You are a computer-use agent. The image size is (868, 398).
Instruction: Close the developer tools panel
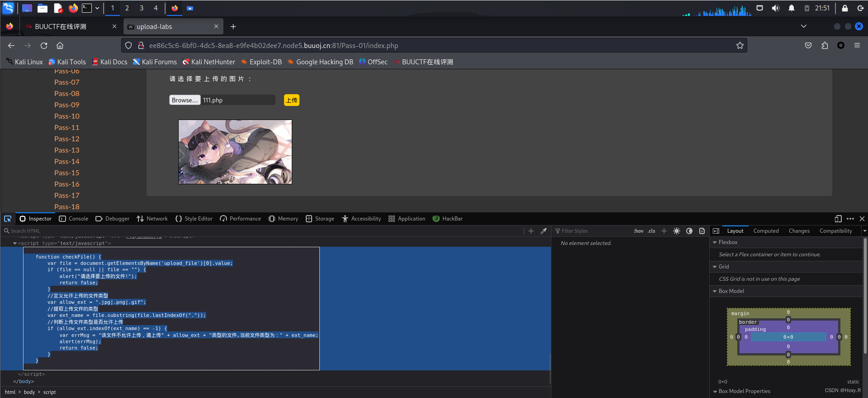tap(862, 219)
